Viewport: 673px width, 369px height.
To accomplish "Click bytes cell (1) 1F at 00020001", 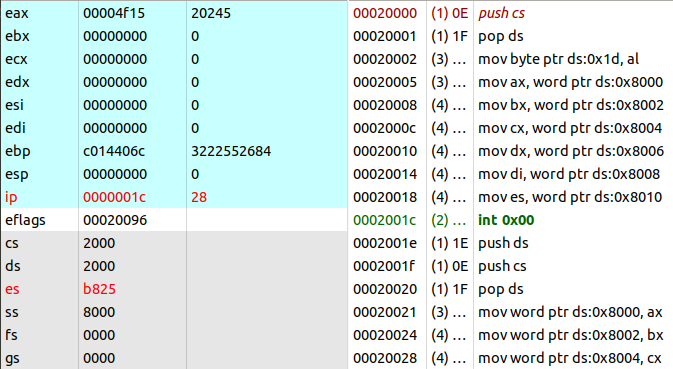I will tap(449, 36).
